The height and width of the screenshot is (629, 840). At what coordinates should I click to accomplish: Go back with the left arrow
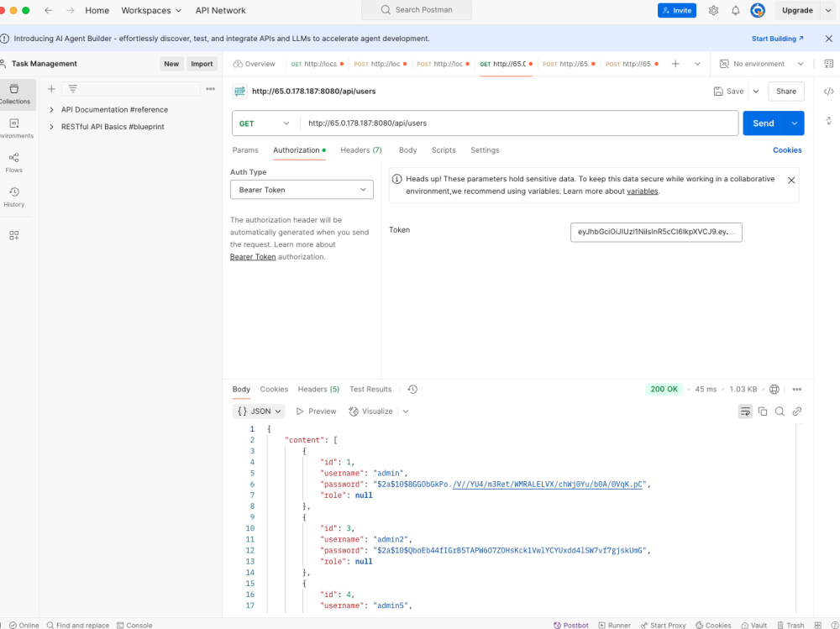tap(48, 10)
